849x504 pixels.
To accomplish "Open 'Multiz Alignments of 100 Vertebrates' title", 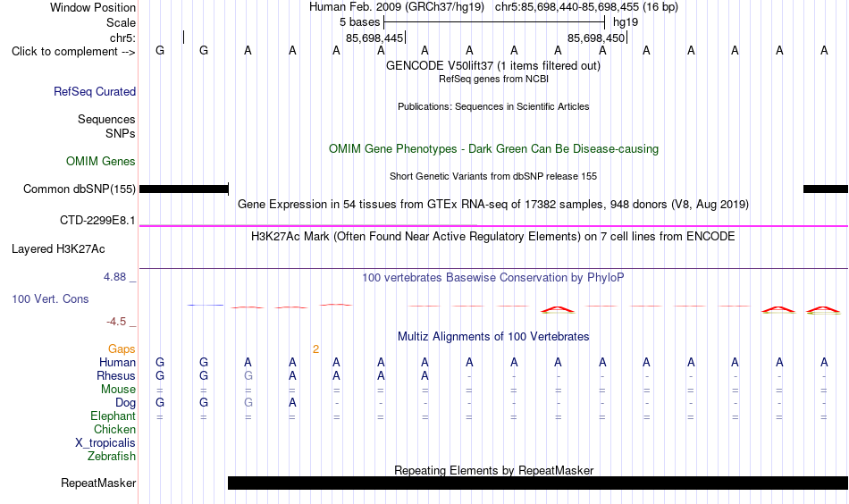I will [x=493, y=337].
